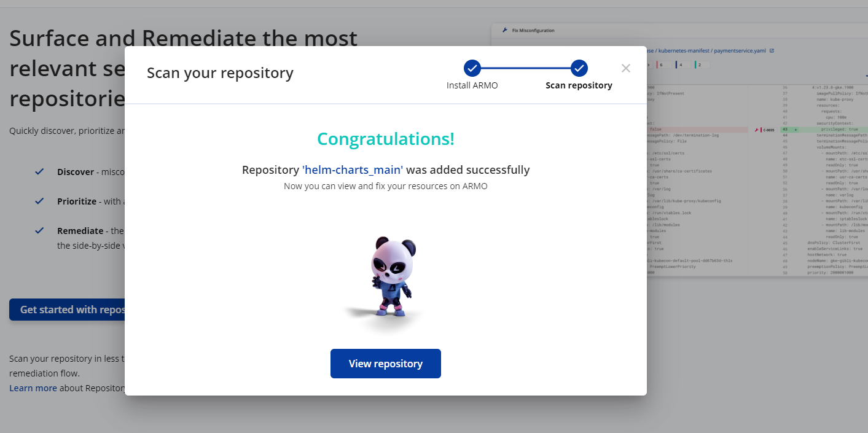Click the Scan repository step checkmark circle
Screen dimensions: 868x433
coord(579,68)
